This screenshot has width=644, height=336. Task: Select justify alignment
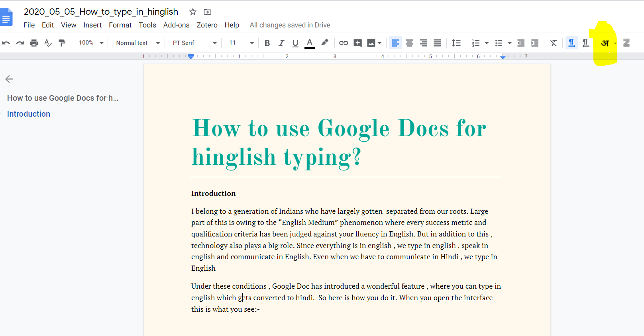tap(437, 43)
